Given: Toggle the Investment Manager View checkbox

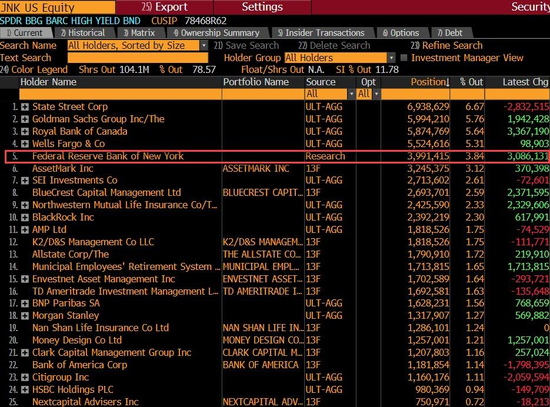Looking at the screenshot, I should 404,58.
